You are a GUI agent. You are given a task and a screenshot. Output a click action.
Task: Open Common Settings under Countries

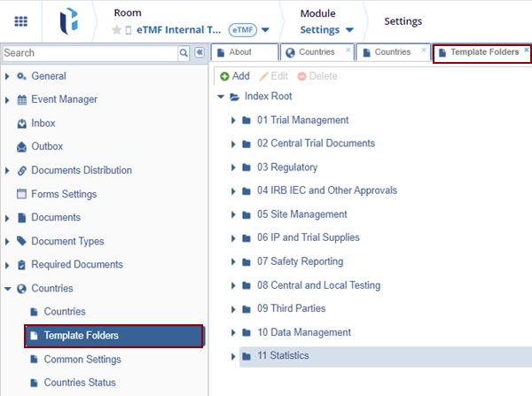click(x=82, y=360)
